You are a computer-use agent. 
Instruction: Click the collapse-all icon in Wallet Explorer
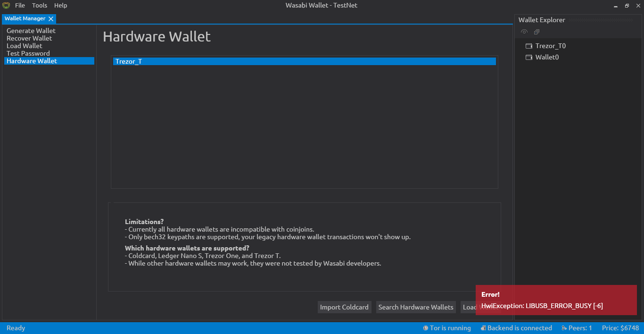point(537,32)
